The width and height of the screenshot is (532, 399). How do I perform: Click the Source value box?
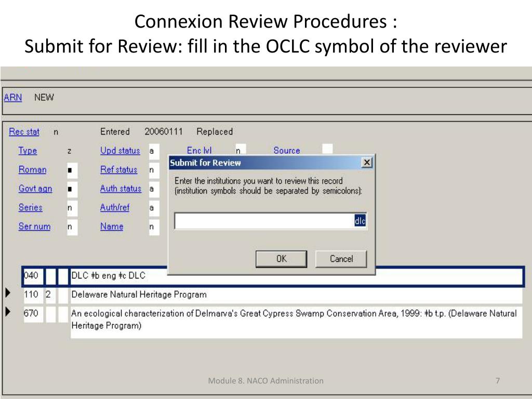(x=327, y=149)
